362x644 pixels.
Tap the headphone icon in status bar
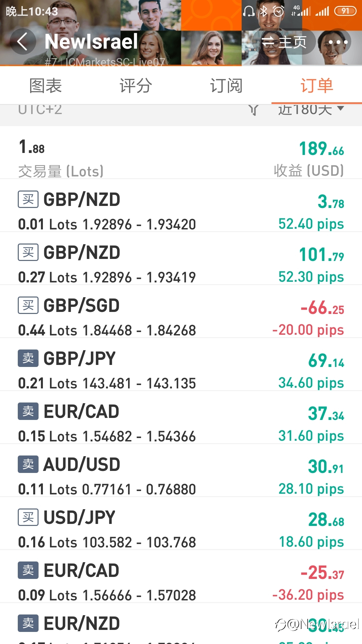coord(249,11)
